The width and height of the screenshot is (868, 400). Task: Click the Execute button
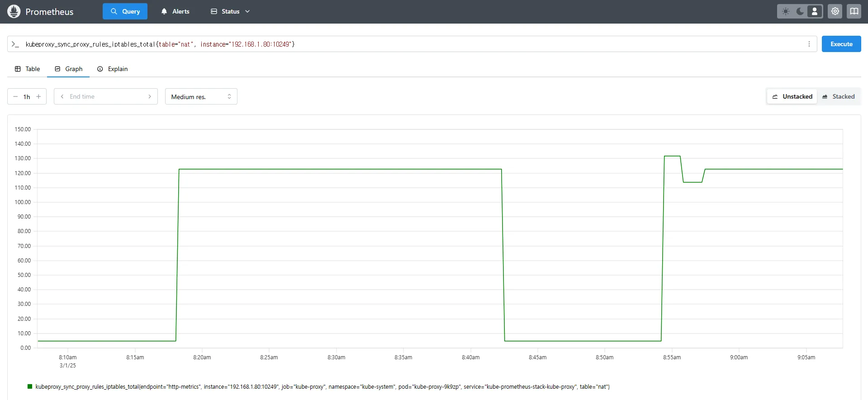(841, 44)
